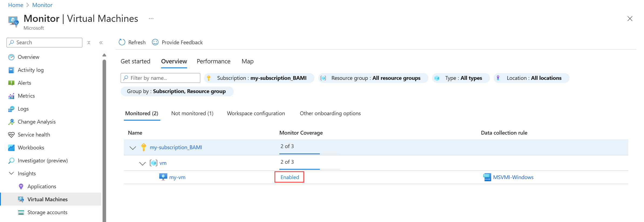This screenshot has height=222, width=644.
Task: Click the Virtual Machines sidebar icon
Action: 21,199
